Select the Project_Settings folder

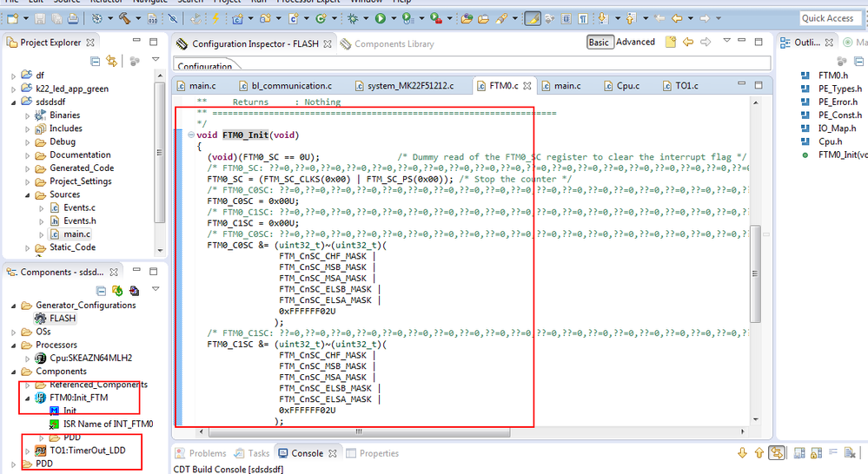73,181
